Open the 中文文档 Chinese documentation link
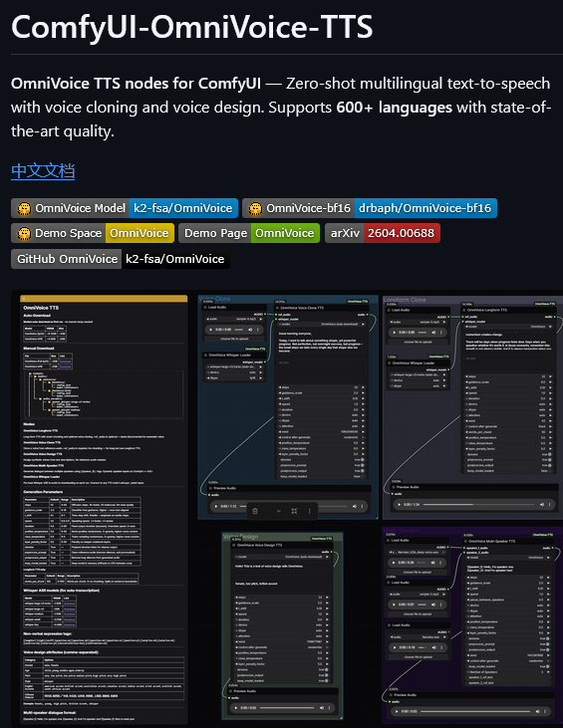This screenshot has width=563, height=728. point(43,171)
